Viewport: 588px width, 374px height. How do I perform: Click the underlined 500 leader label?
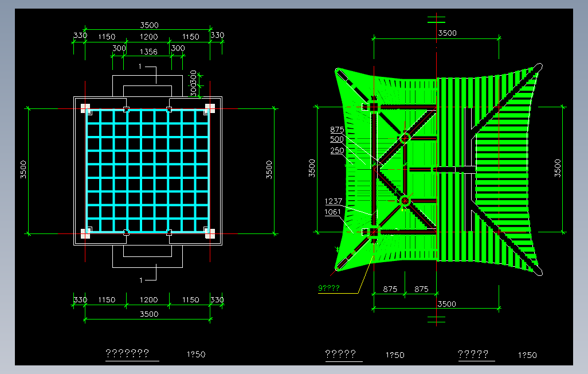(x=337, y=139)
